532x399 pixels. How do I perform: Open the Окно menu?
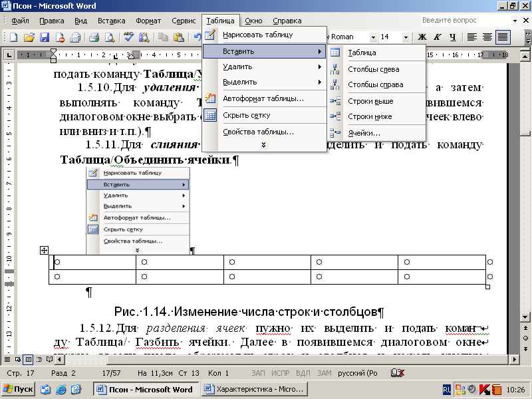point(253,21)
